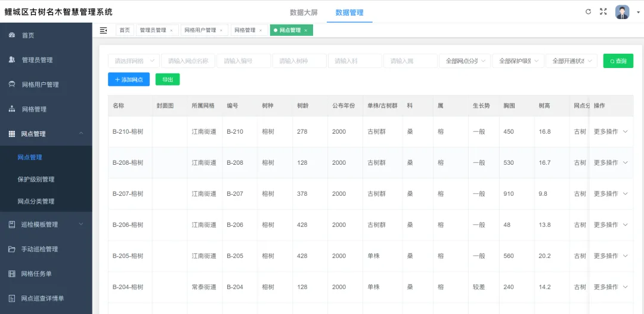Screen dimensions: 644x314
Task: Open the user avatar menu
Action: point(622,12)
